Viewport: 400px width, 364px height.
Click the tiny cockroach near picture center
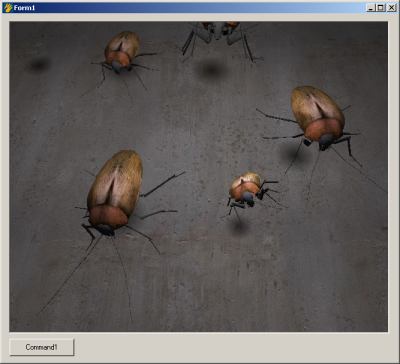click(247, 191)
